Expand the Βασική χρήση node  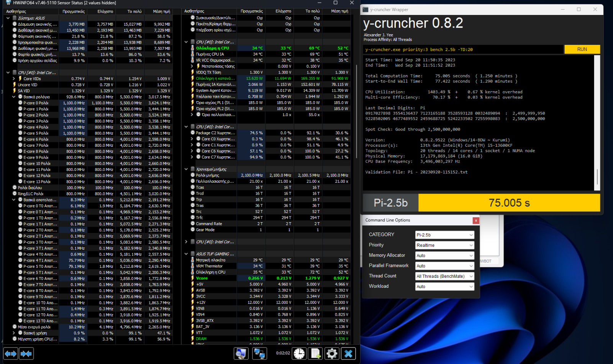14,333
